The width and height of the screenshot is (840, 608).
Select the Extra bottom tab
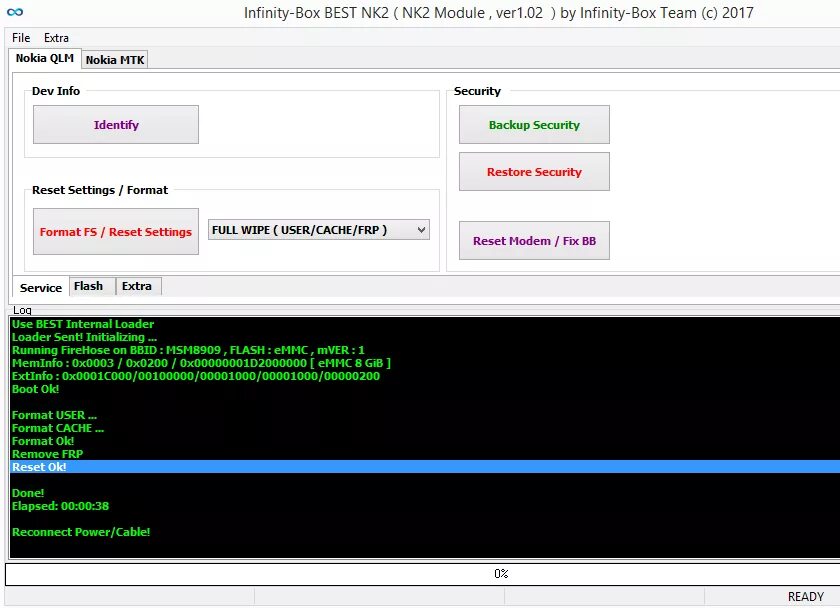137,286
